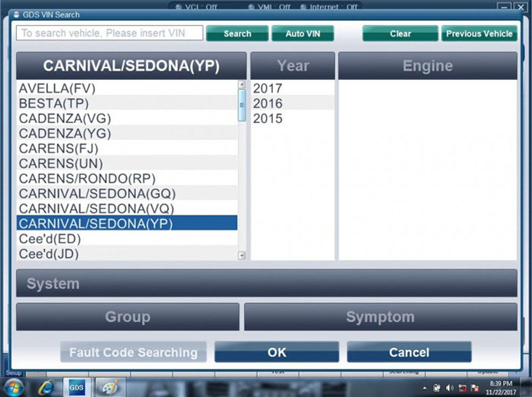Open the Windows Start menu

coord(13,387)
